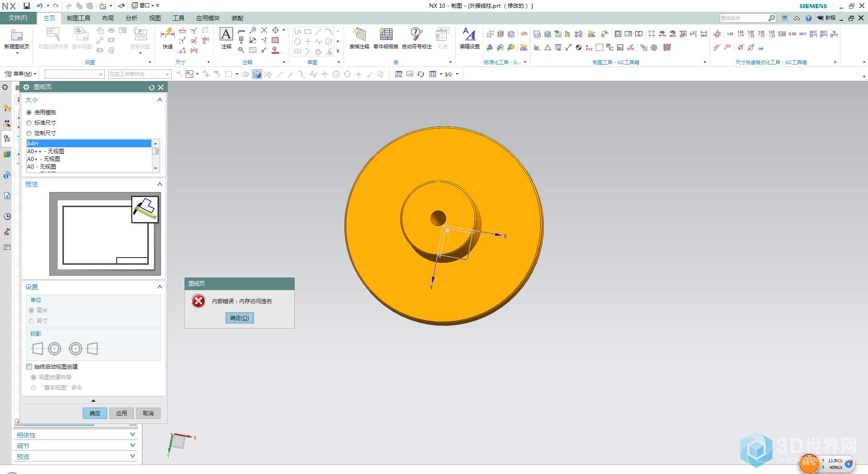Viewport: 868px width, 474px height.
Task: Click the undo arrow in title bar
Action: [40, 6]
